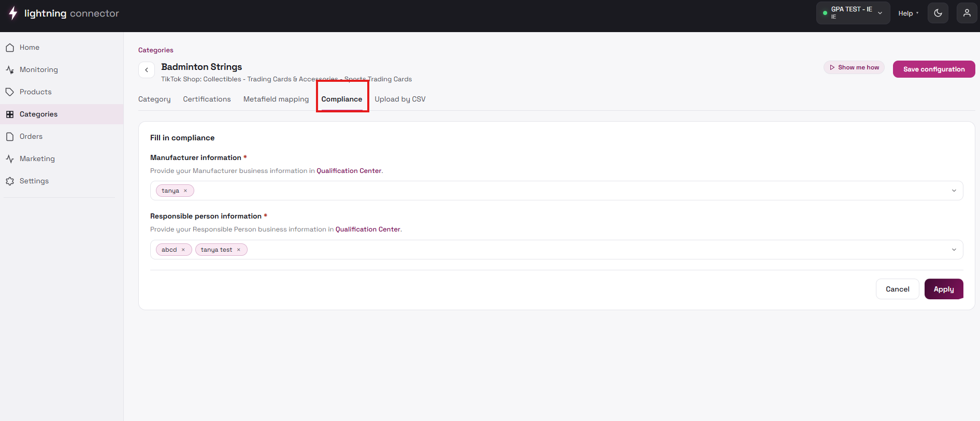Go back with the left chevron button

tap(147, 70)
